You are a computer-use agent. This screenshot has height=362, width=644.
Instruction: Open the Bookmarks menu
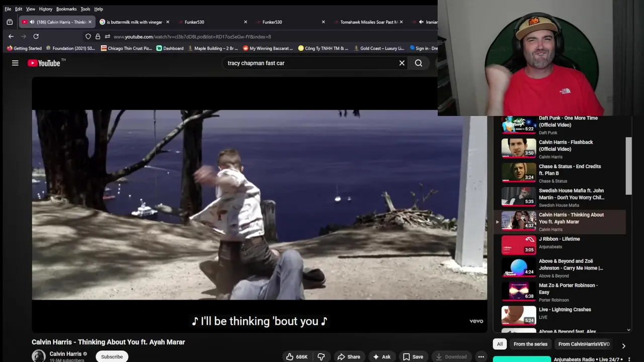[x=66, y=9]
